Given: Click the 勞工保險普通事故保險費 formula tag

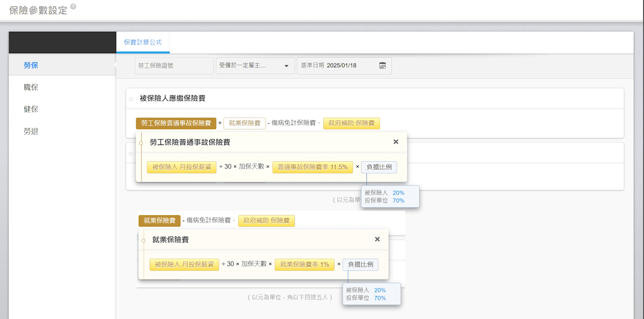Looking at the screenshot, I should point(176,123).
